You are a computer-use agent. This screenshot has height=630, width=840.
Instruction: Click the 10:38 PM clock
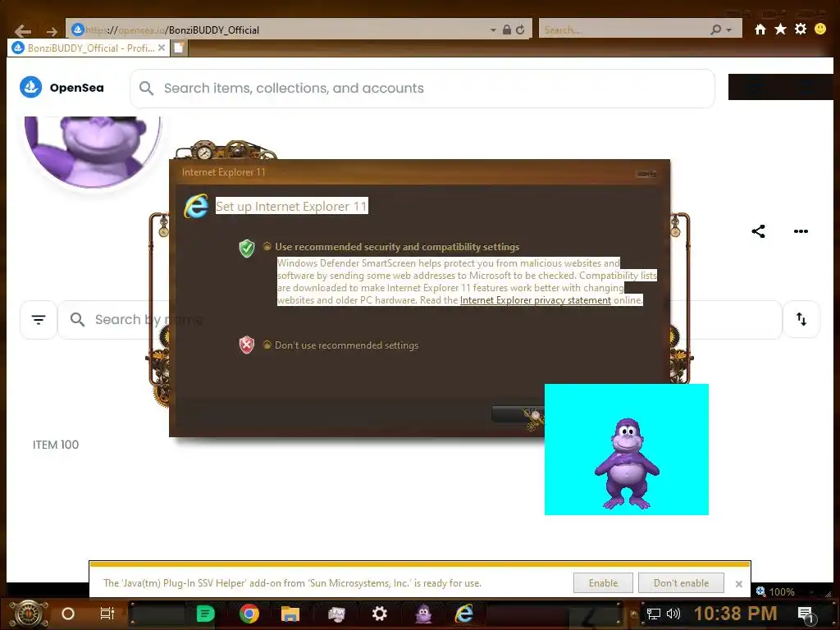coord(735,614)
